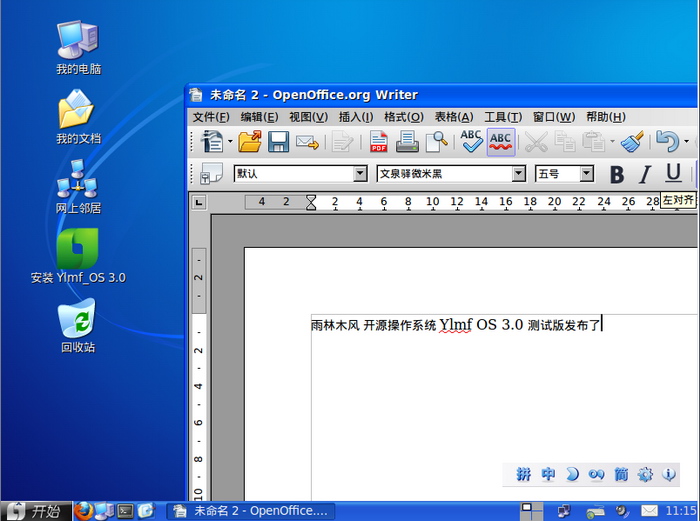The width and height of the screenshot is (700, 521).
Task: Click the tab stop type selector on ruler
Action: pyautogui.click(x=199, y=202)
